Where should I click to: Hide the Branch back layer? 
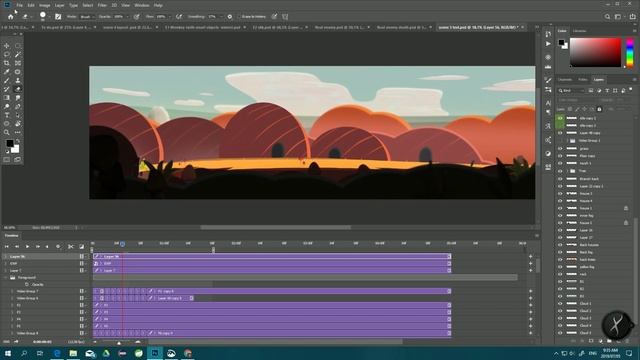560,178
